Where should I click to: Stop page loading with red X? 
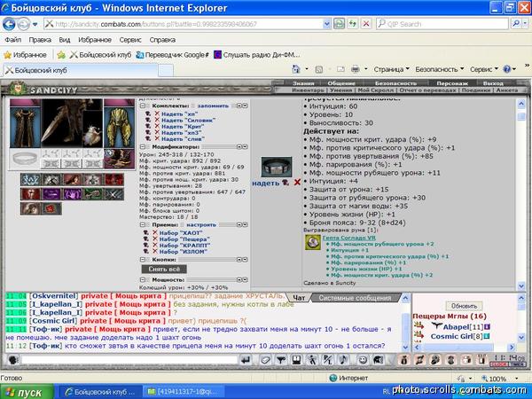pos(366,24)
